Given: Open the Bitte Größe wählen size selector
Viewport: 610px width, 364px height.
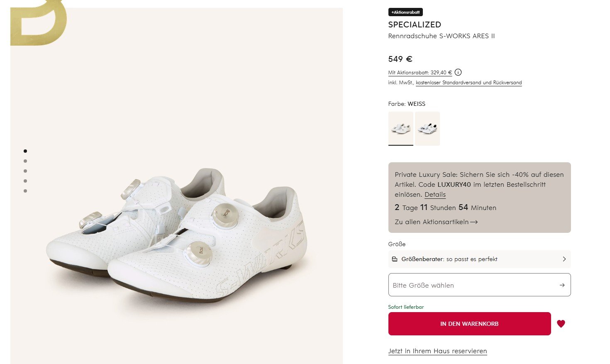Looking at the screenshot, I should click(473, 285).
